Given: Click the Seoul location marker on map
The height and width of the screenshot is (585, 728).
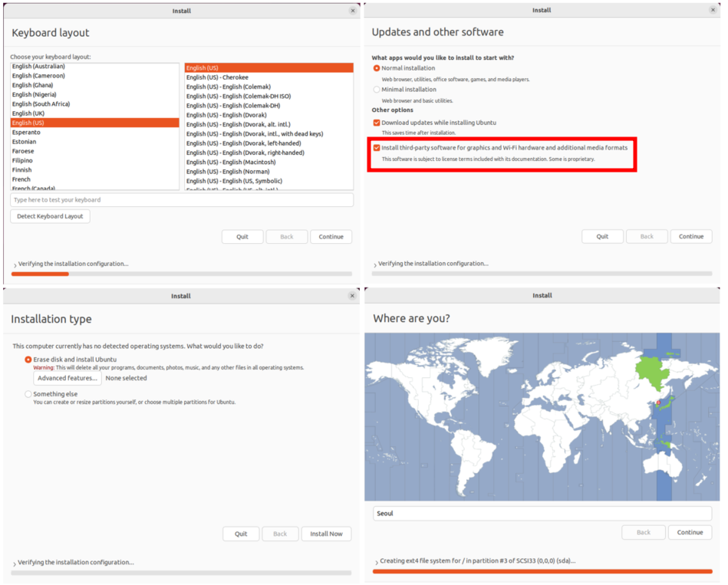Looking at the screenshot, I should 658,403.
